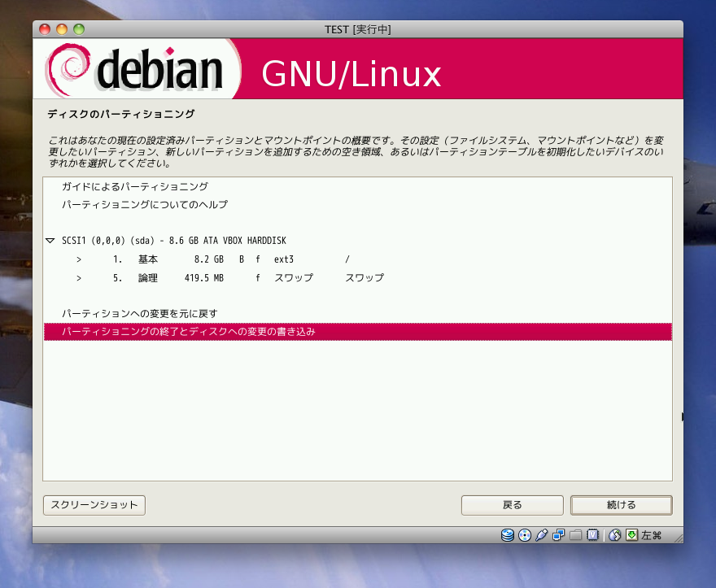
Task: Select パーティショニングの終了とディスクへの変更の書き込み
Action: coord(357,332)
